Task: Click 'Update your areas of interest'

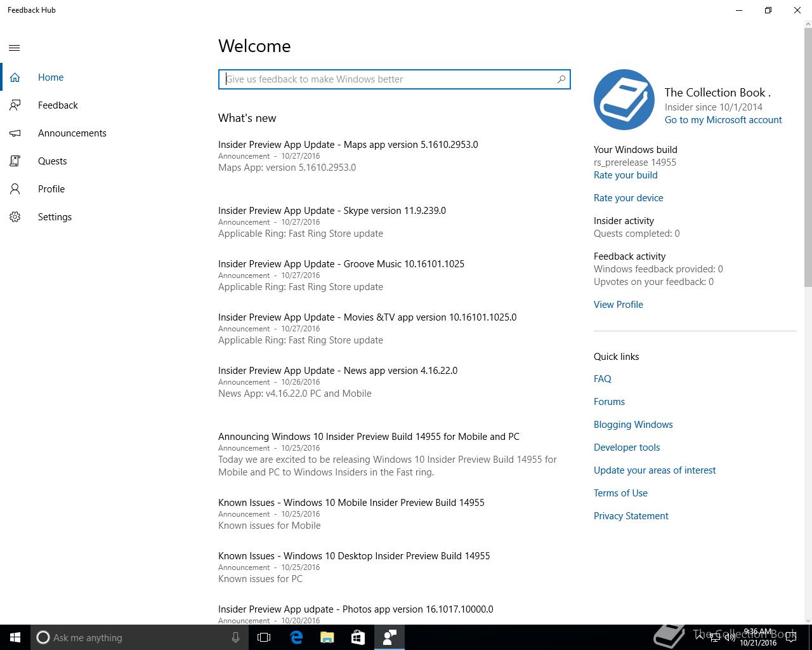Action: [x=655, y=470]
